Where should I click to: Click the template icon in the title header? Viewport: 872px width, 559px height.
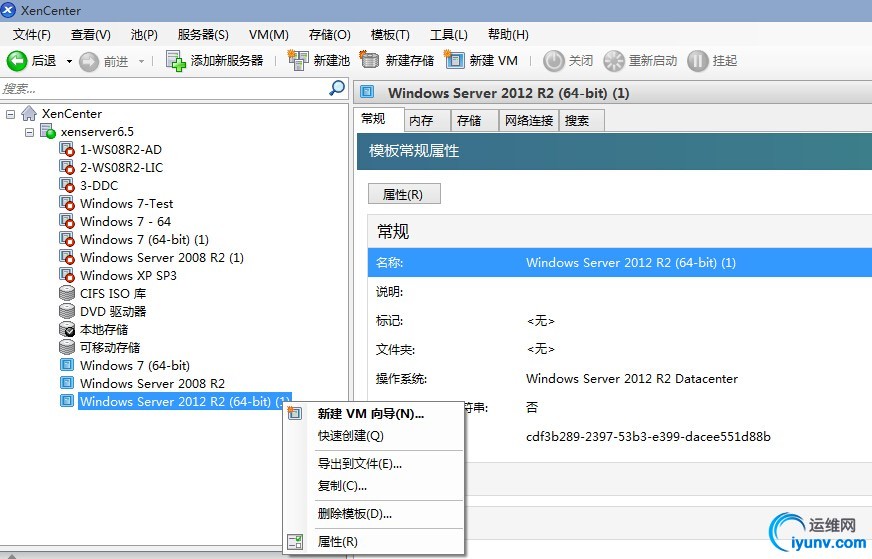tap(367, 92)
